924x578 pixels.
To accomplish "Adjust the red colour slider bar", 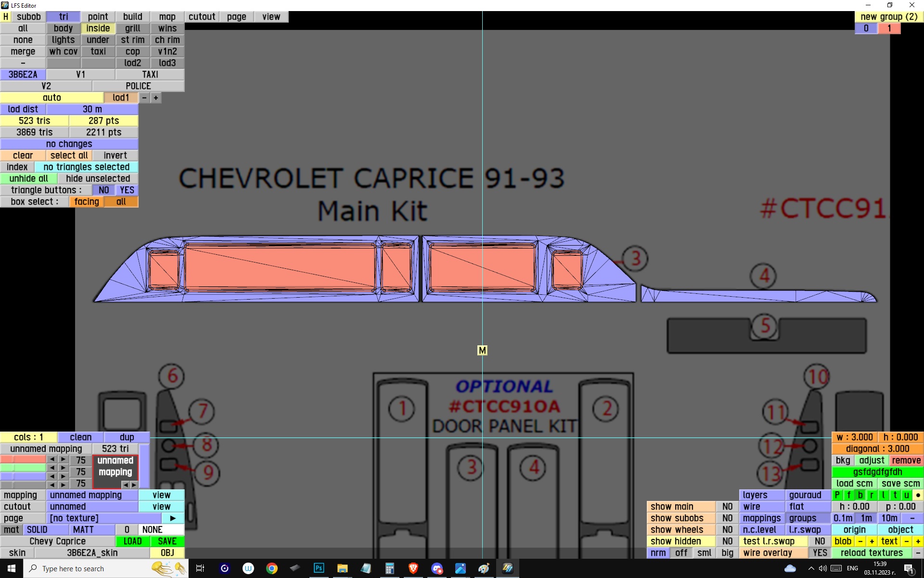I will coord(23,460).
